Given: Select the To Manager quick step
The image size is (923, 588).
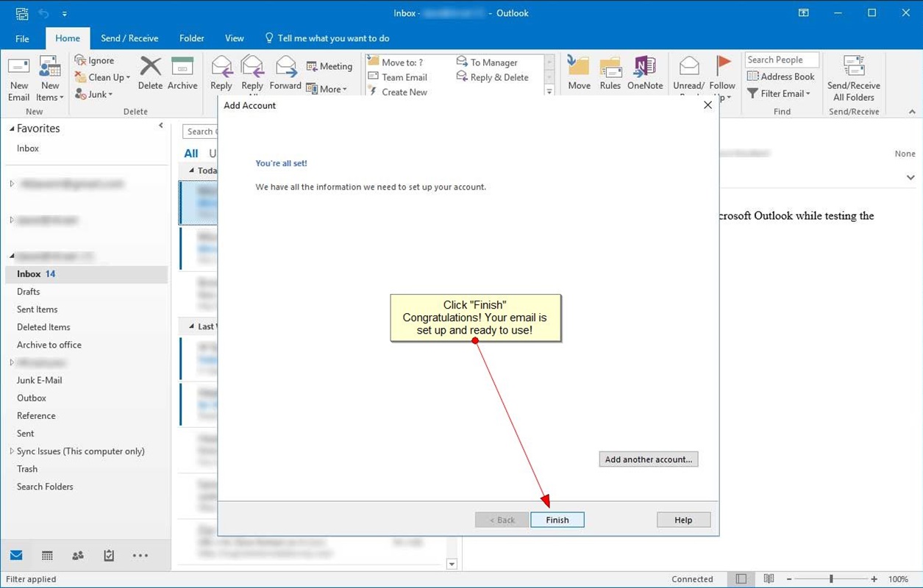Looking at the screenshot, I should [x=487, y=62].
